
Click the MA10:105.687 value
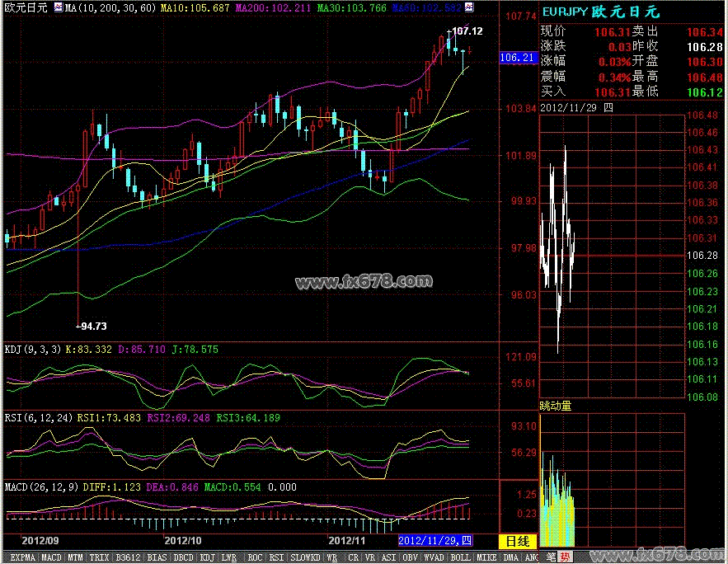195,8
